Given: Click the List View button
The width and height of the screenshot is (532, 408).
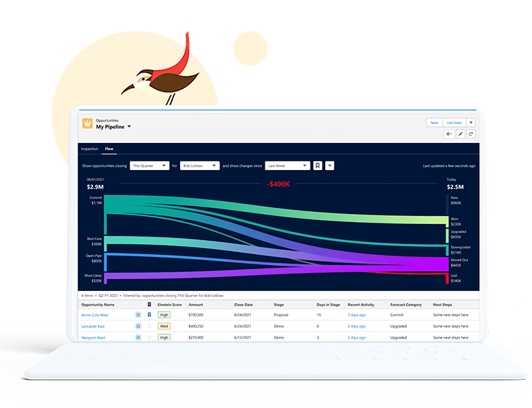Looking at the screenshot, I should pyautogui.click(x=454, y=123).
